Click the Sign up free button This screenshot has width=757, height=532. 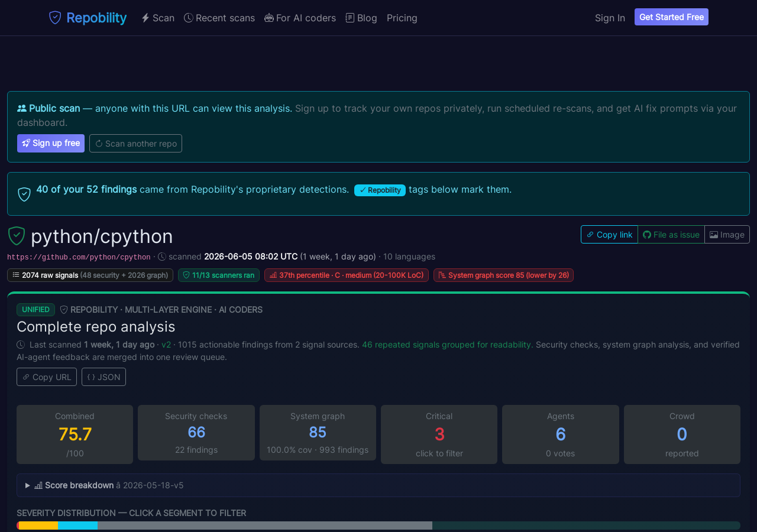click(51, 143)
